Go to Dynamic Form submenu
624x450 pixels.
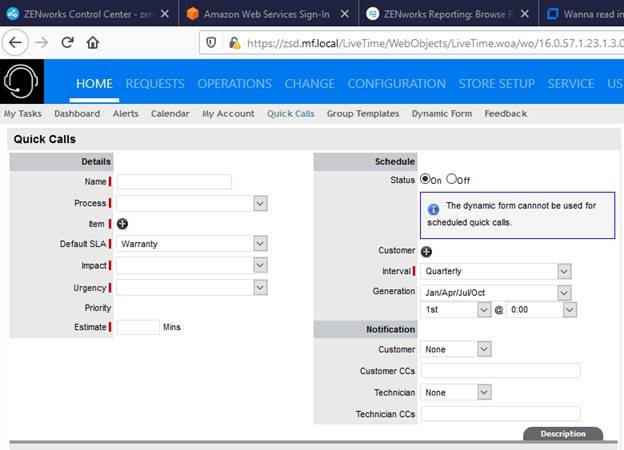coord(442,114)
